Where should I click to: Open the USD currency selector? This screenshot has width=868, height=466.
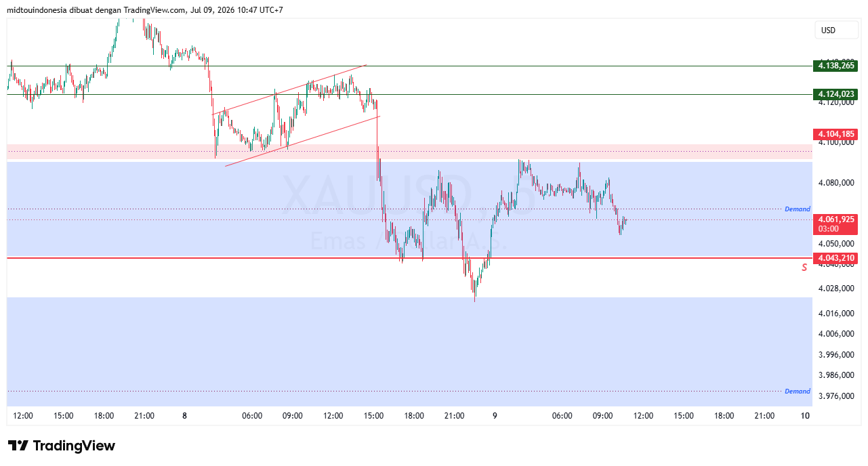(x=837, y=30)
